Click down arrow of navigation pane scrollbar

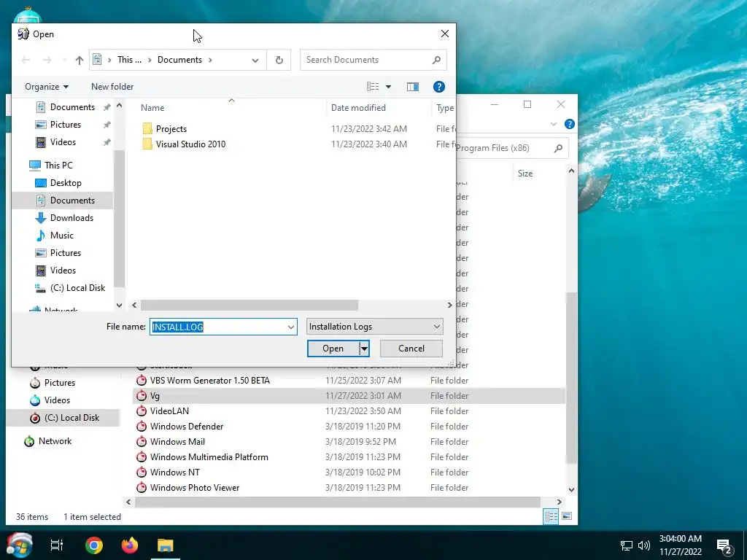tap(119, 306)
